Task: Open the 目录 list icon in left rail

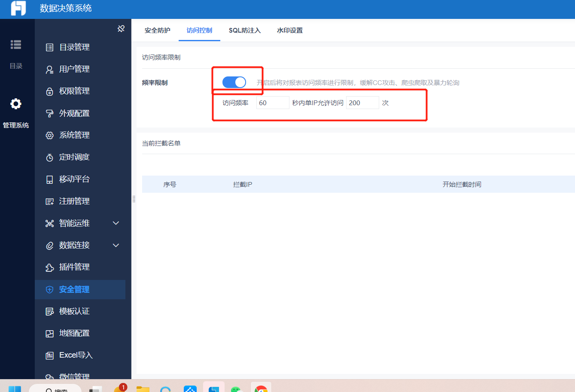Action: (x=16, y=44)
